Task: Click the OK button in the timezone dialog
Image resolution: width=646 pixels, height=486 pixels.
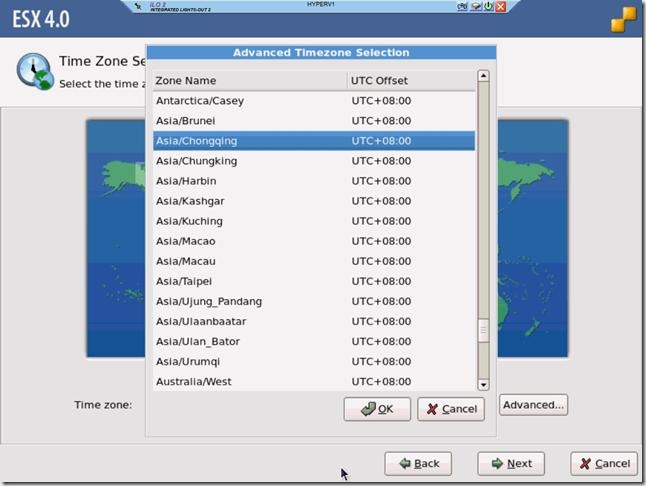Action: (377, 409)
